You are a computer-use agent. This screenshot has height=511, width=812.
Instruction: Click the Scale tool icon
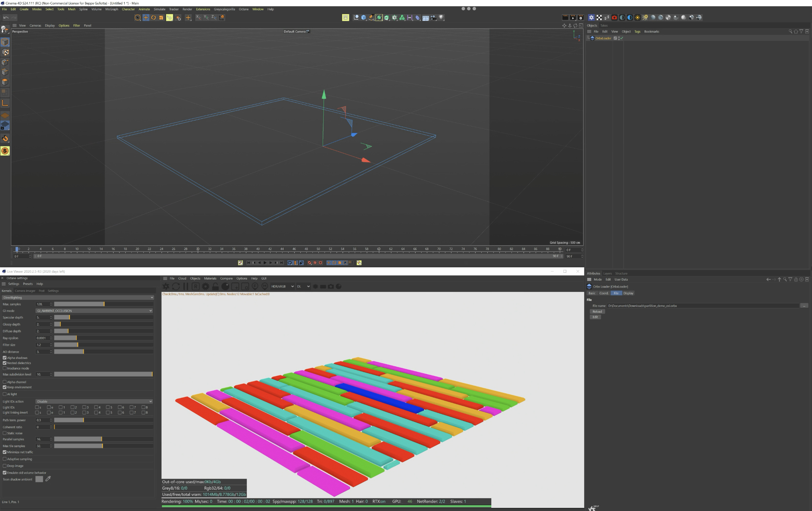[161, 18]
